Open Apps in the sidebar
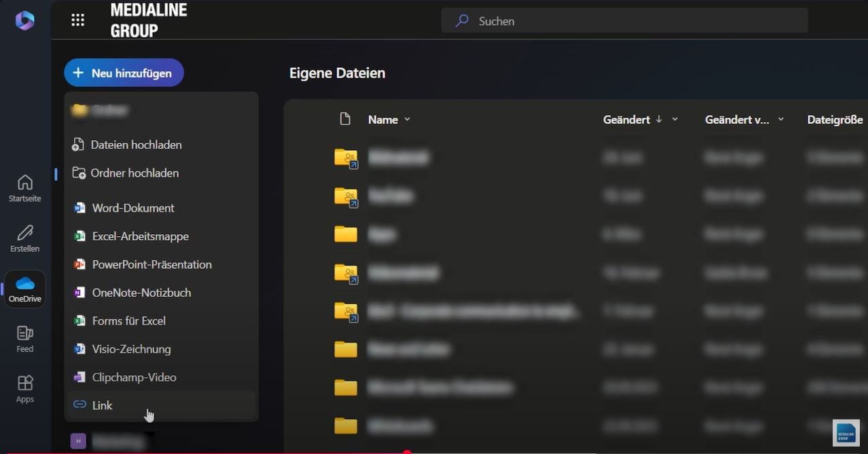Image resolution: width=868 pixels, height=454 pixels. pos(25,390)
